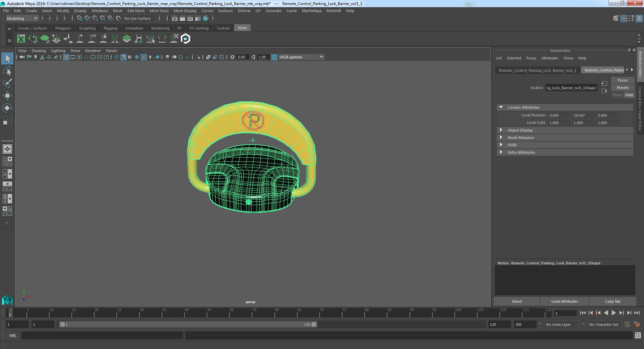
Task: Open the sRGB gamma dropdown
Action: (302, 57)
